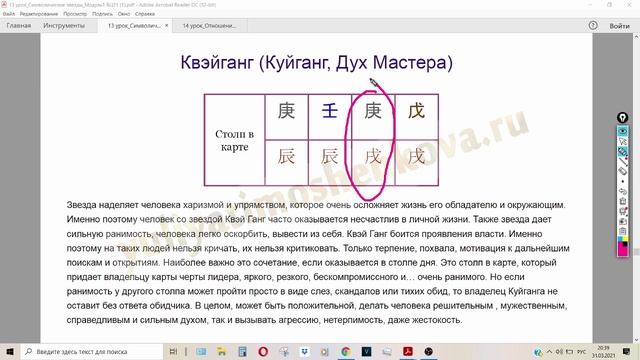Open Task View on the taskbar
This screenshot has height=360, width=640.
click(173, 352)
